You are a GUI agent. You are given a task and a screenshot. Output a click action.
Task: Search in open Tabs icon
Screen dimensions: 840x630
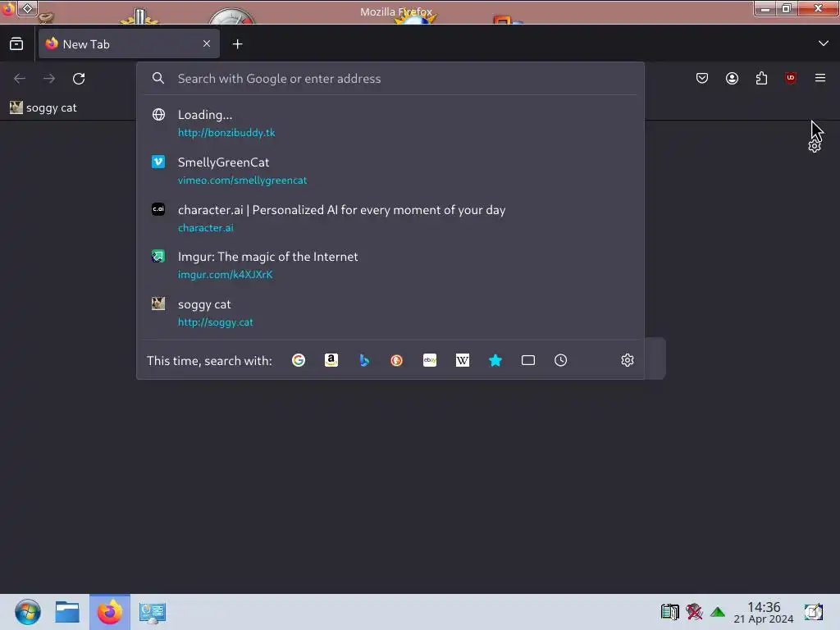(x=528, y=361)
